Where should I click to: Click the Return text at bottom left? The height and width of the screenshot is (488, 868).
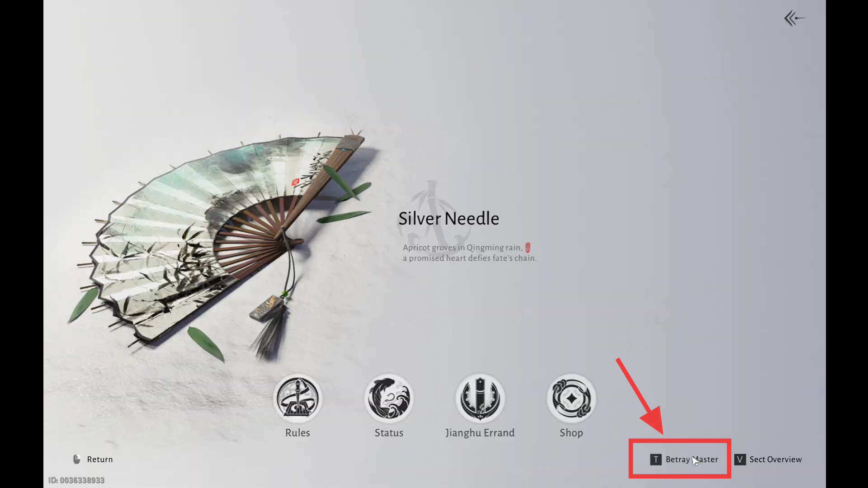pos(100,460)
